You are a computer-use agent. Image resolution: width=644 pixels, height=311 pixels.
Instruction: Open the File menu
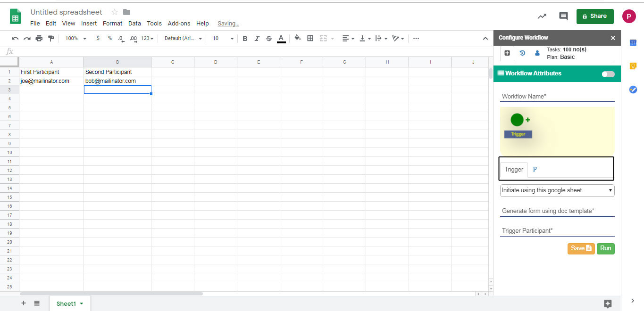click(x=35, y=23)
